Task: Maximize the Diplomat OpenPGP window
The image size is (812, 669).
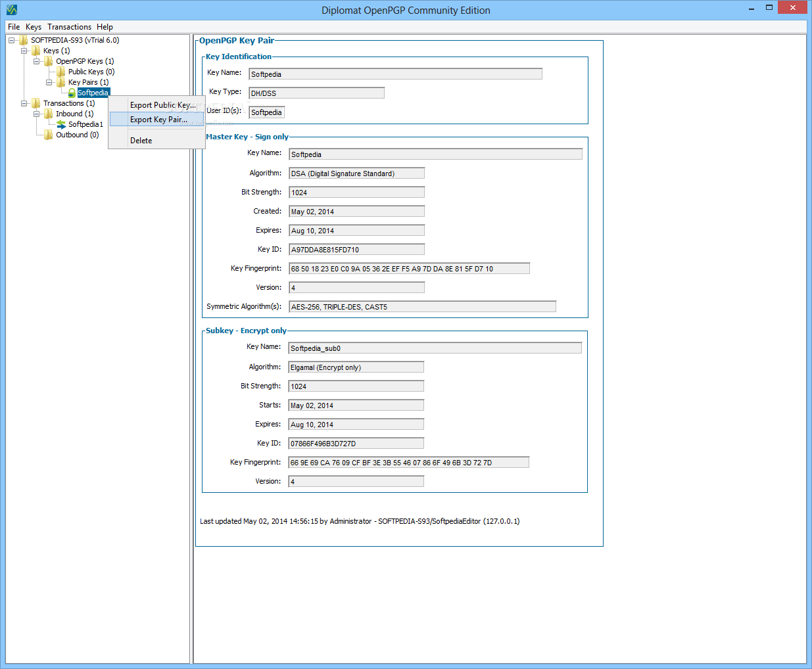Action: pos(769,8)
